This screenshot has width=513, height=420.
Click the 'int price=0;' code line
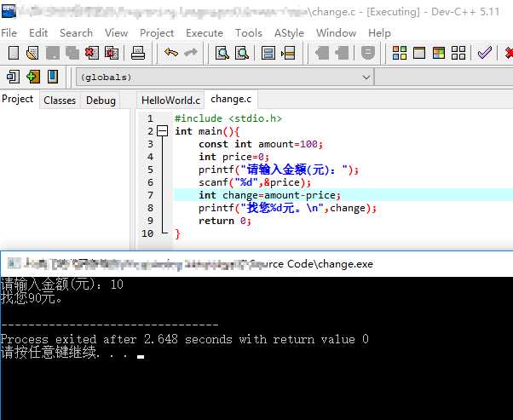pos(234,157)
